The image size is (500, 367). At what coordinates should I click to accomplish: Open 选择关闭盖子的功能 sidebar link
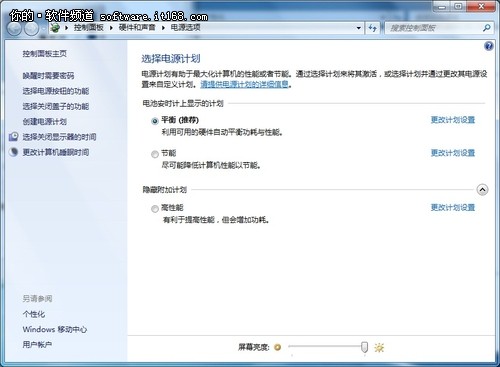point(56,106)
